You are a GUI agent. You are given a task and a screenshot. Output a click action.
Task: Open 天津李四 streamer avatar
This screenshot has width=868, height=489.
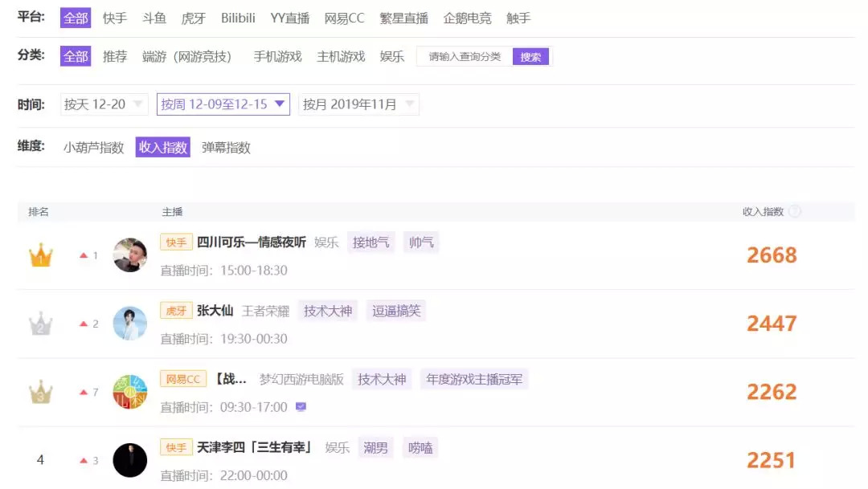(x=129, y=460)
